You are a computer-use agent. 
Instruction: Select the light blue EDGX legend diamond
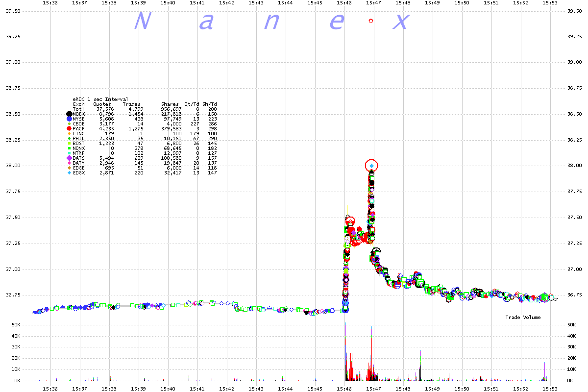click(69, 172)
